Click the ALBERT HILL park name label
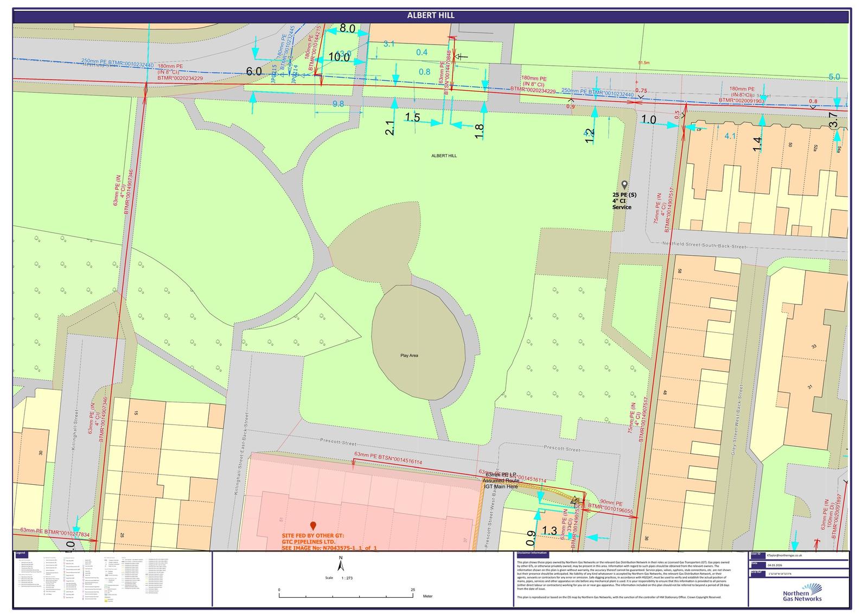The height and width of the screenshot is (614, 868). click(x=444, y=156)
